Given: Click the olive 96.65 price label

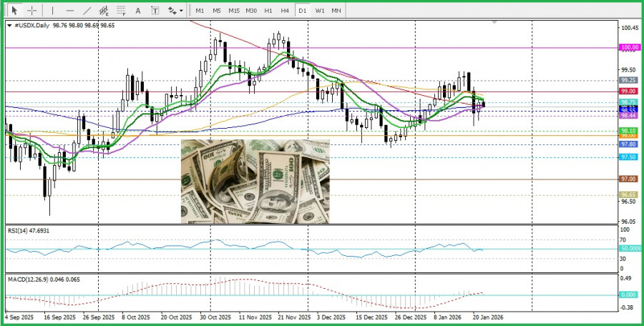Looking at the screenshot, I should (629, 194).
